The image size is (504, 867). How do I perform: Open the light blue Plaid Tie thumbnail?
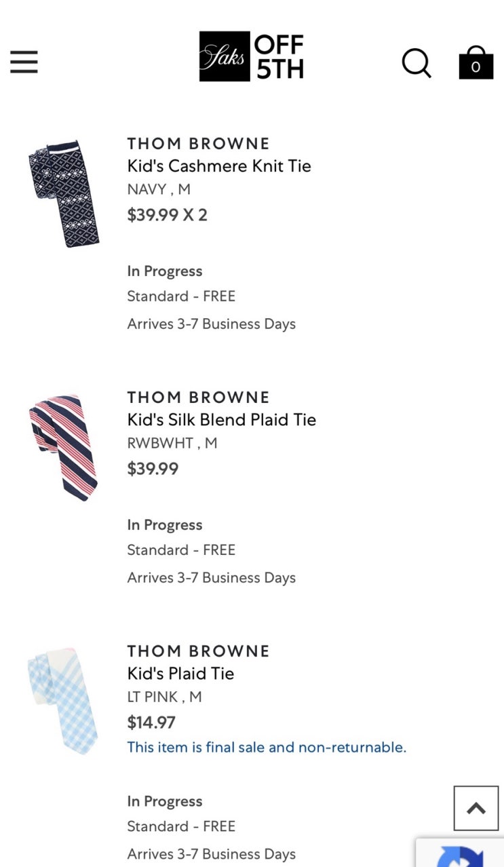tap(63, 701)
